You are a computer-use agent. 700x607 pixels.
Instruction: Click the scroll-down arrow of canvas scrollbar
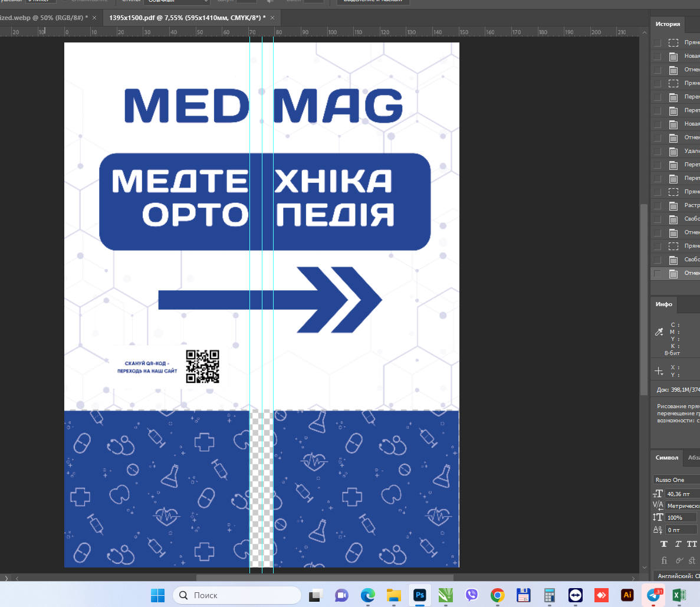(x=644, y=567)
